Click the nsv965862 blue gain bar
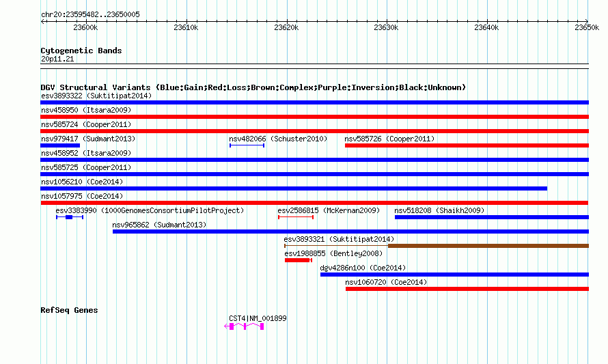 (x=351, y=232)
